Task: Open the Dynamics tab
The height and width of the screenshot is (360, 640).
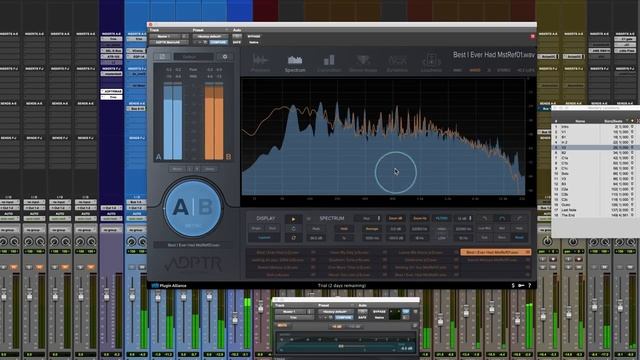Action: (397, 64)
